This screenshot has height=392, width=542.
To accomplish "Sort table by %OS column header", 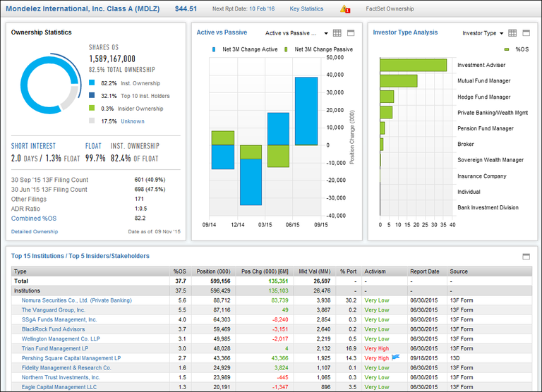I will pyautogui.click(x=179, y=271).
